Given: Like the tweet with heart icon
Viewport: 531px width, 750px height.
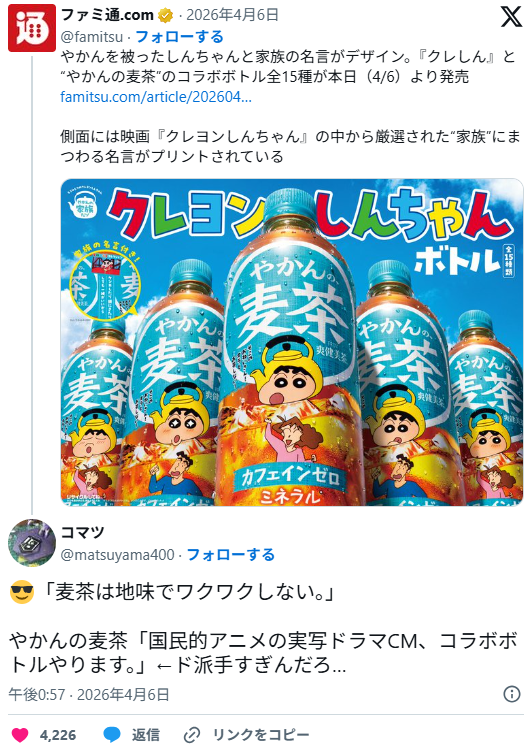Looking at the screenshot, I should click(x=20, y=735).
